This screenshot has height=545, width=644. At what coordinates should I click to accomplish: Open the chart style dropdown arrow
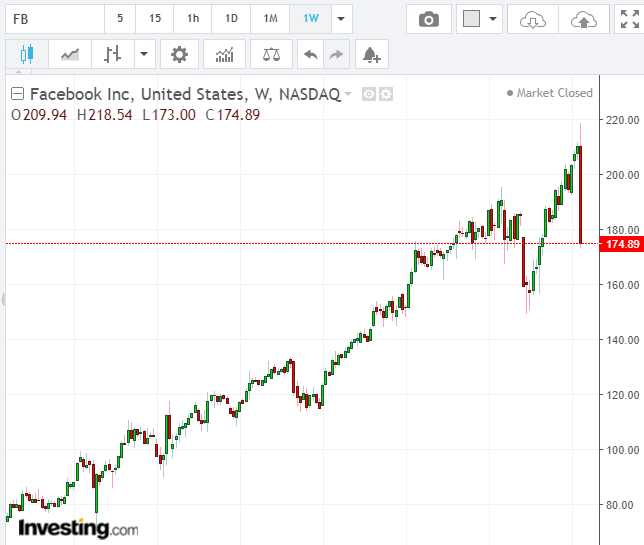[145, 55]
